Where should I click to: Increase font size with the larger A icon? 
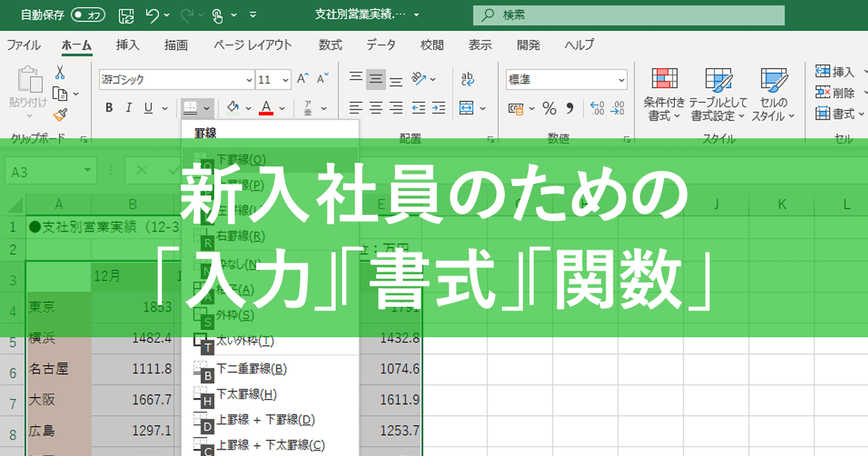(303, 79)
